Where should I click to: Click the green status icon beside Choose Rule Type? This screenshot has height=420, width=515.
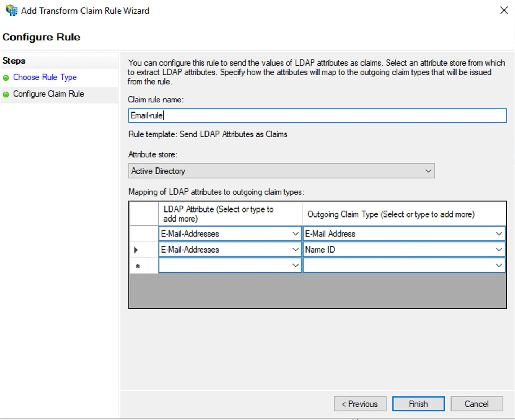(x=6, y=78)
